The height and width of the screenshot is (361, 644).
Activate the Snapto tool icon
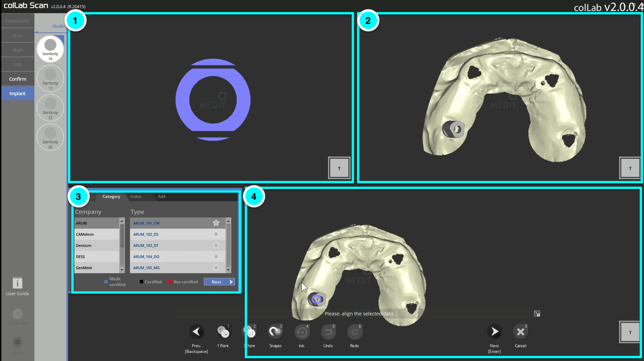pos(275,332)
